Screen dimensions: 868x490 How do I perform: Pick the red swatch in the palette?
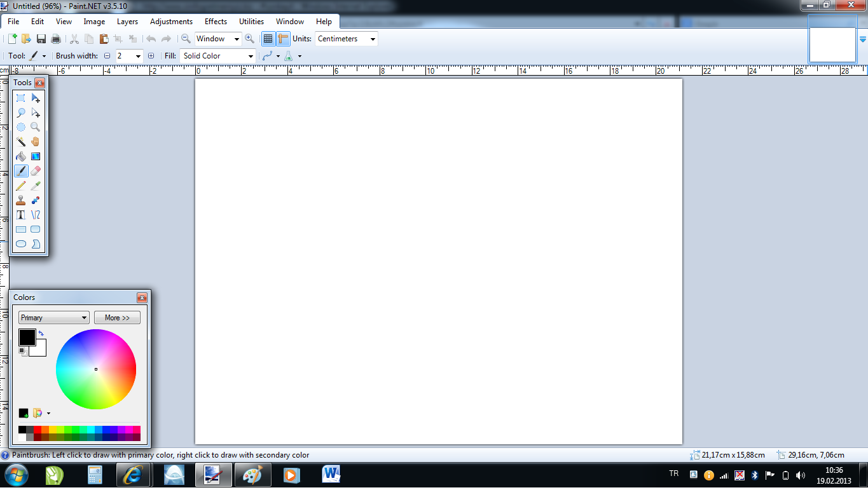click(38, 430)
